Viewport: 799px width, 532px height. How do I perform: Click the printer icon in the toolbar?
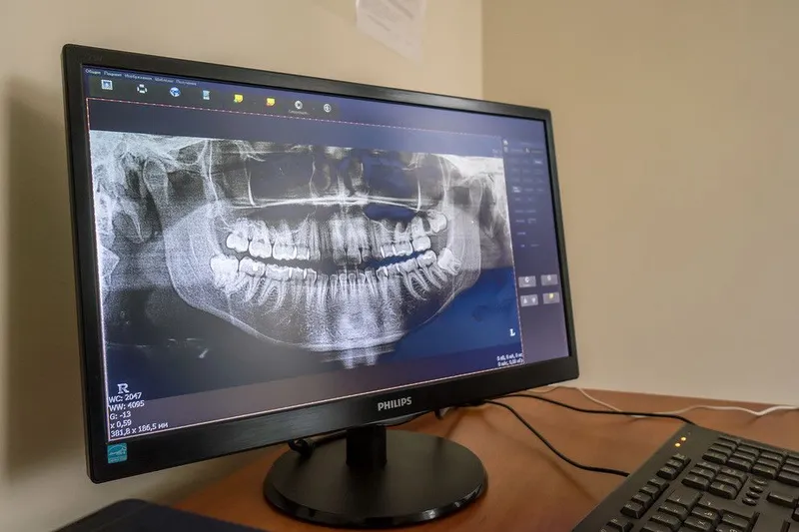pos(141,90)
